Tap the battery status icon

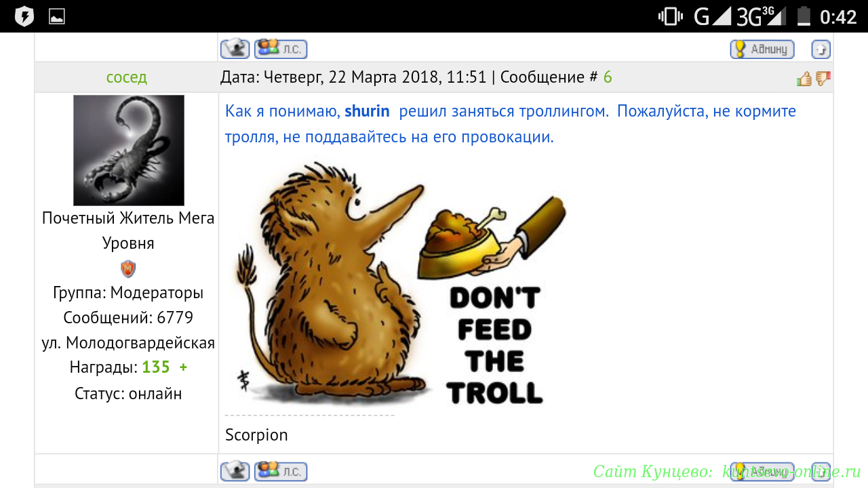click(x=804, y=16)
